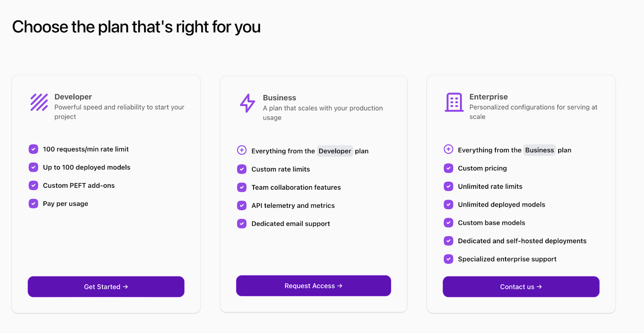Click the Get Started button
This screenshot has height=333, width=644.
coord(105,286)
